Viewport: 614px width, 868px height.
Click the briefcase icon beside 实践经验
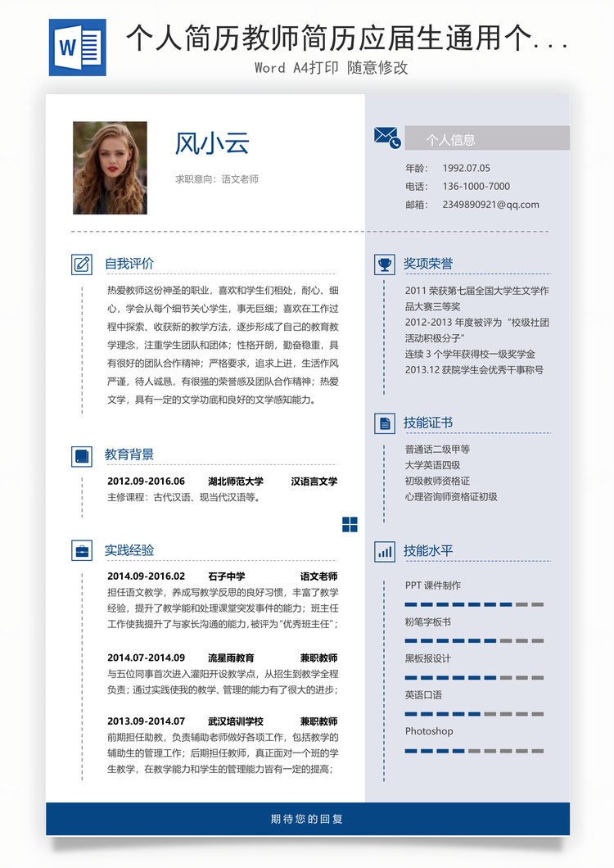(82, 551)
